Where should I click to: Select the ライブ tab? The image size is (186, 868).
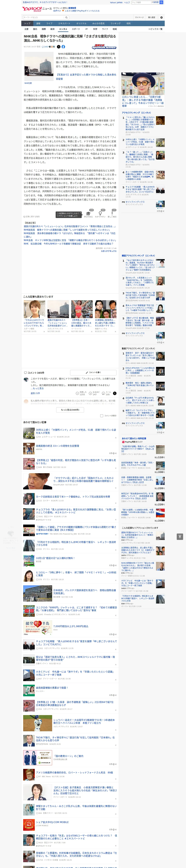pyautogui.click(x=49, y=24)
